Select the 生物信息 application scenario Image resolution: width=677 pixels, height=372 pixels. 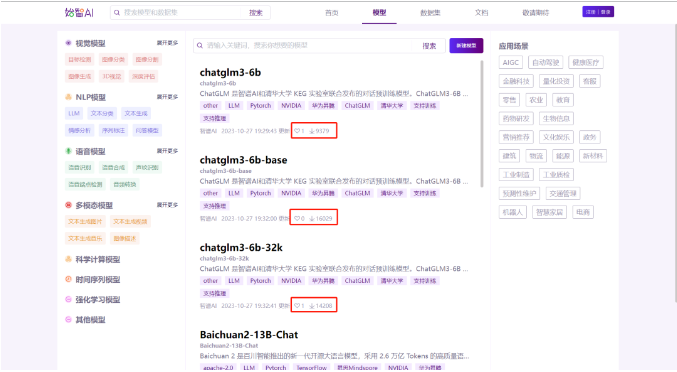point(556,118)
